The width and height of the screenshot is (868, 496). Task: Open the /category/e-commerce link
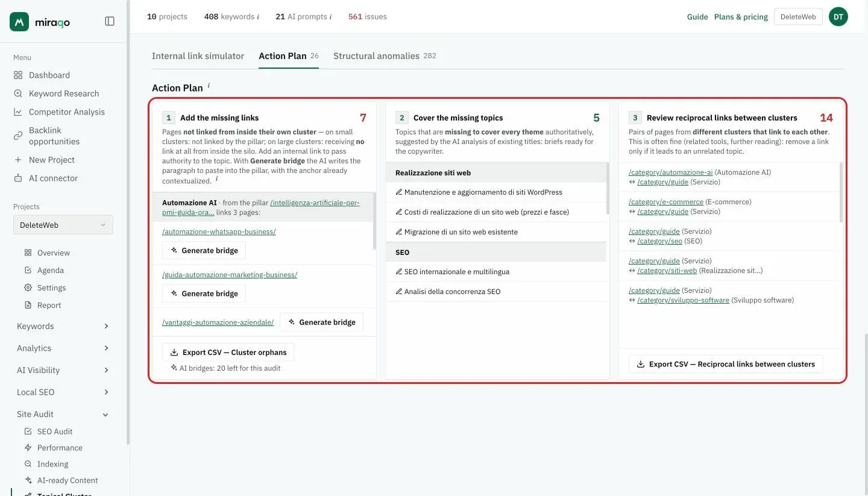(x=666, y=202)
